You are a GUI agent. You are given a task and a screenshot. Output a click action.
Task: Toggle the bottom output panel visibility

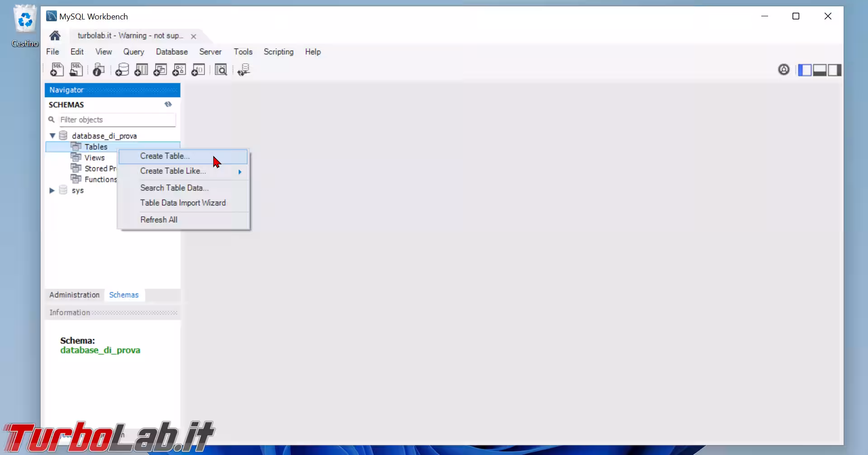tap(820, 70)
